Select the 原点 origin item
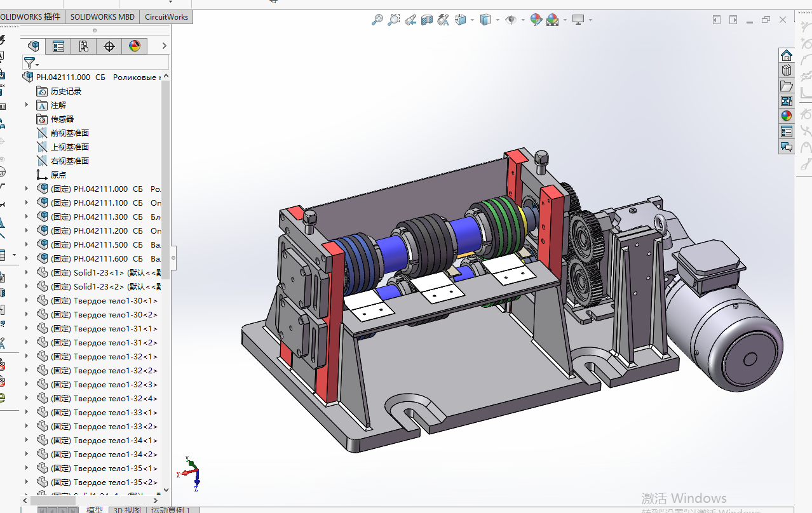This screenshot has width=812, height=513. pyautogui.click(x=58, y=175)
